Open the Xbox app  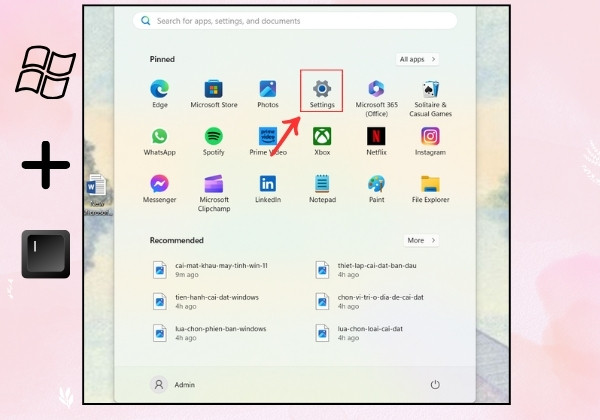[x=322, y=141]
